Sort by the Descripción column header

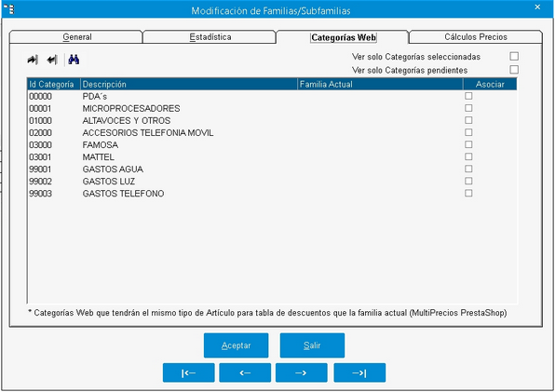189,84
